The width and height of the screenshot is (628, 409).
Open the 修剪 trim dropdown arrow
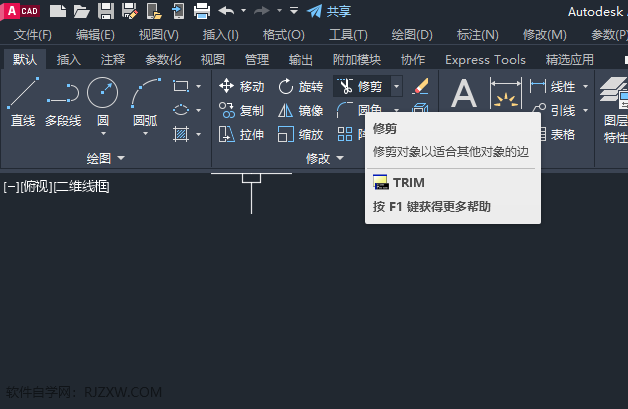pos(397,86)
